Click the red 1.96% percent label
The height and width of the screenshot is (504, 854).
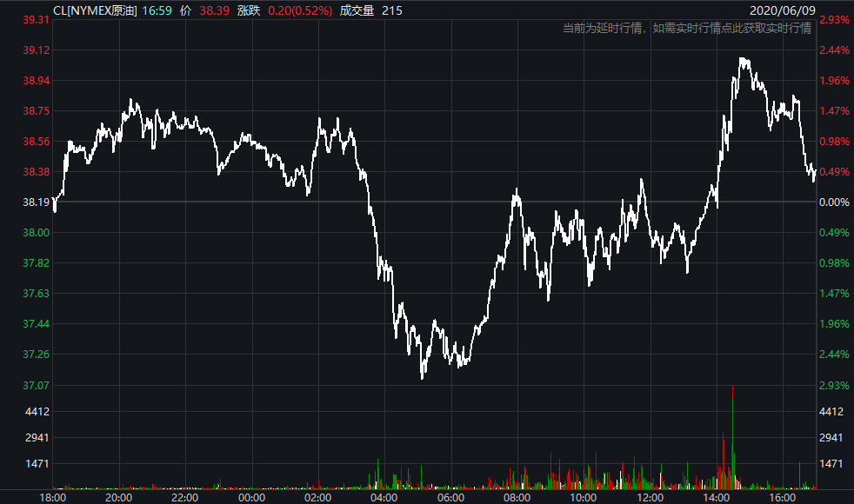pyautogui.click(x=834, y=81)
